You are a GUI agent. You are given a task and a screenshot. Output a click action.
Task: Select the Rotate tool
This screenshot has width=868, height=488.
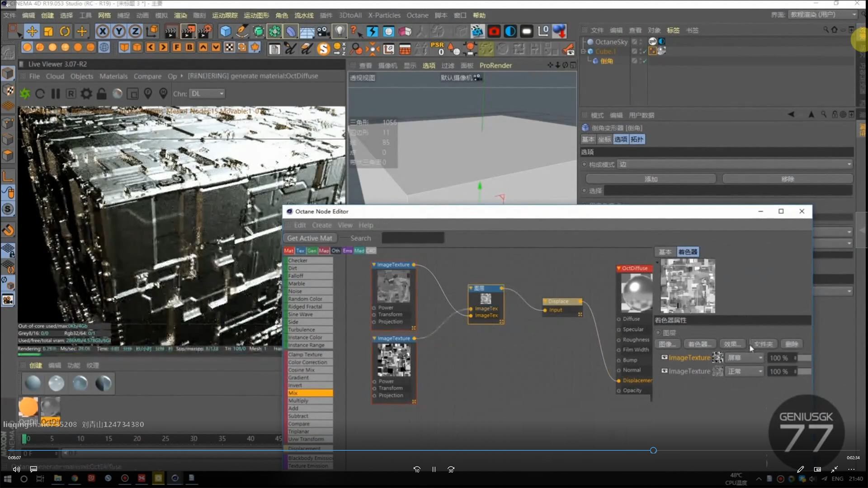tap(65, 31)
